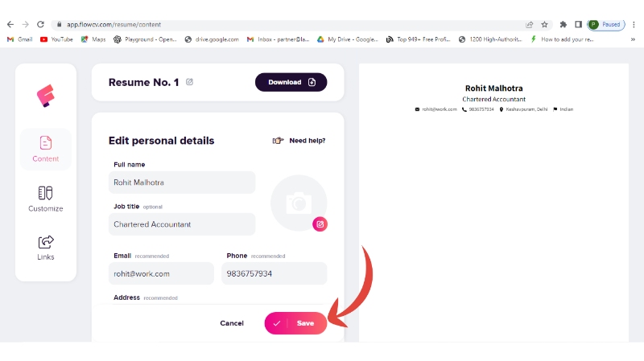Open the Content section in sidebar

[x=46, y=149]
